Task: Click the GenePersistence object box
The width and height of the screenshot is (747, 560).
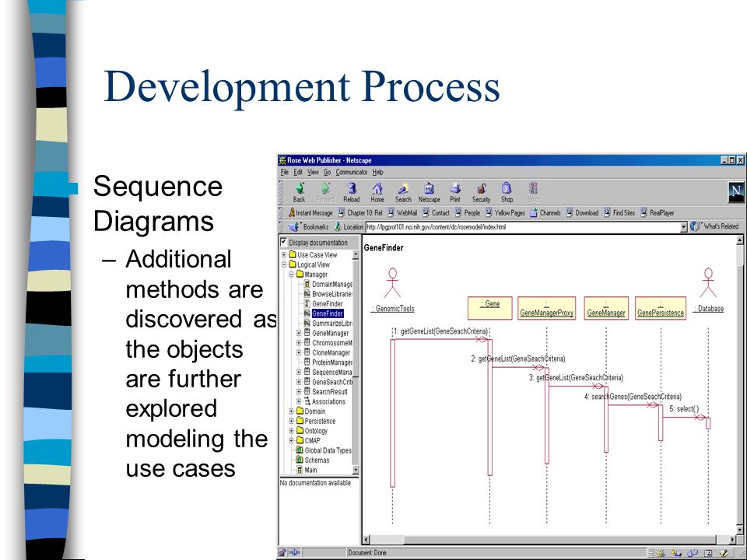Action: click(661, 308)
